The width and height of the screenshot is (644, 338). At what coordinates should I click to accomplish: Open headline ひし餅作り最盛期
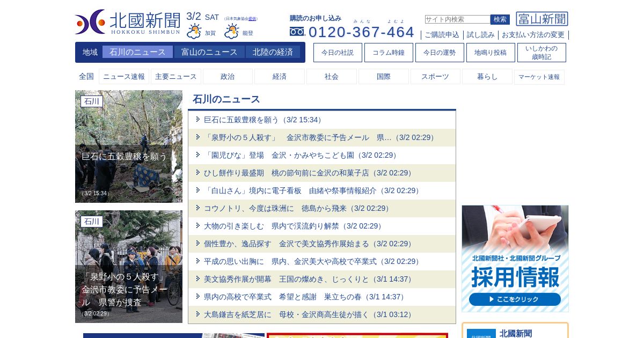(308, 173)
